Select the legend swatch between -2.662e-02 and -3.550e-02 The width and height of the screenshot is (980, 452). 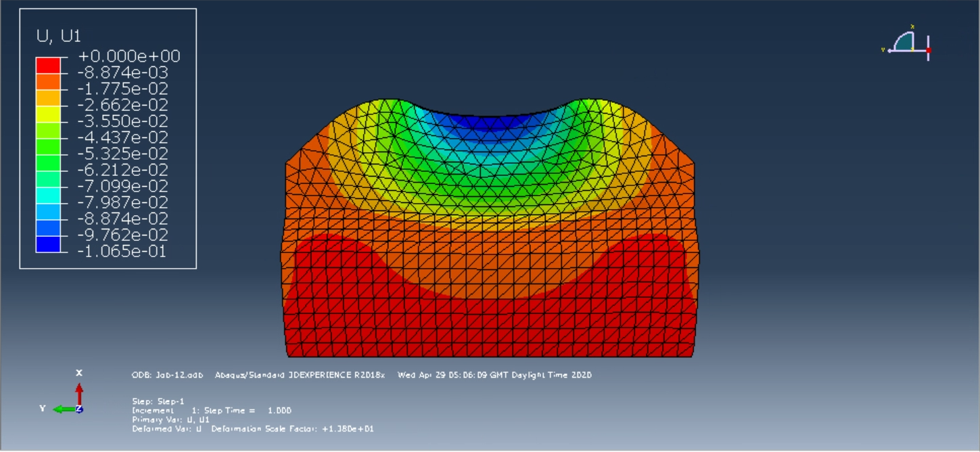click(x=48, y=113)
